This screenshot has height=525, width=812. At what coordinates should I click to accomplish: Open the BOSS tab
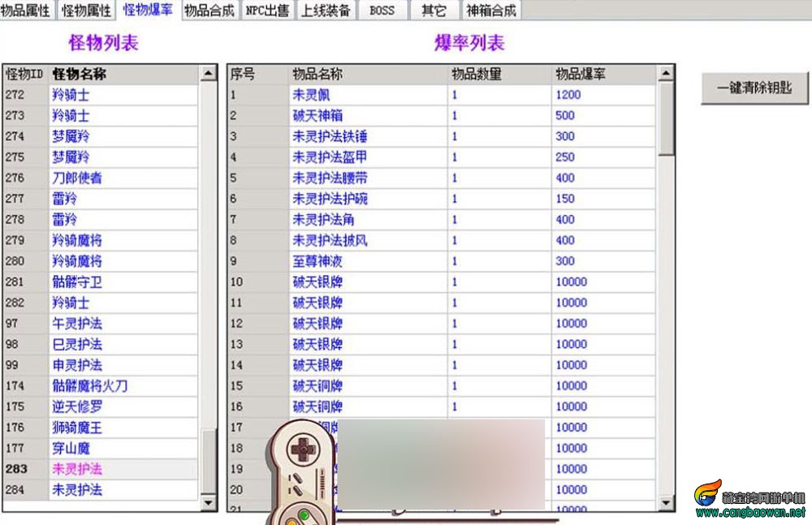pos(382,10)
